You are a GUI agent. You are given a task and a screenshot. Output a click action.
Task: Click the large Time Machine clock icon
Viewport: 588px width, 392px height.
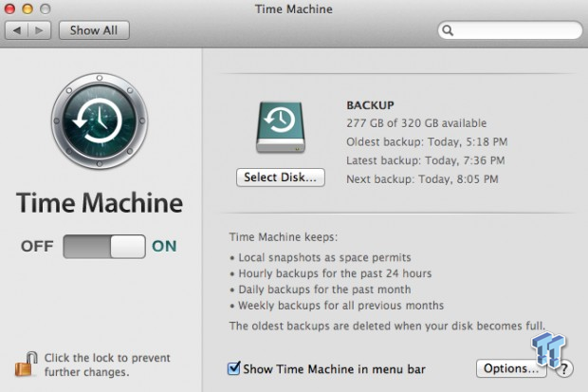(x=100, y=121)
